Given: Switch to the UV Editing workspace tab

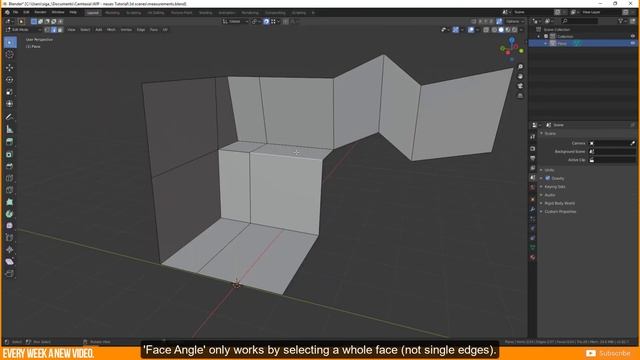Looking at the screenshot, I should click(x=156, y=13).
